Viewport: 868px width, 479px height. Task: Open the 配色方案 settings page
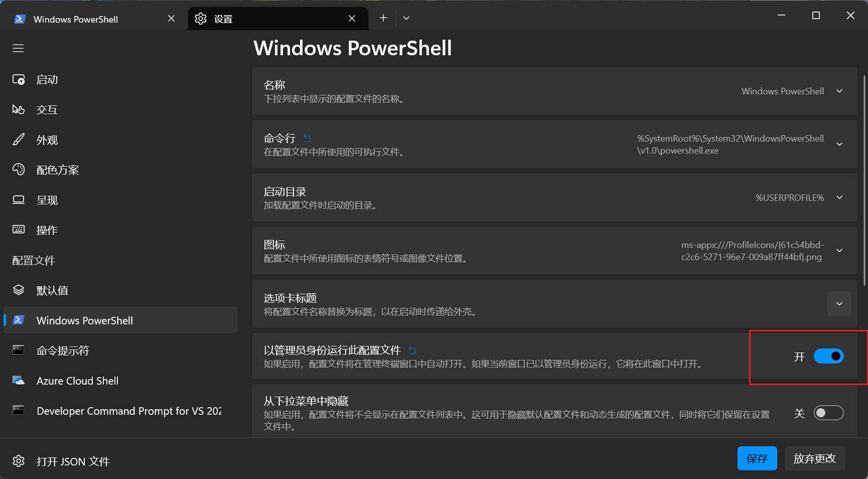pyautogui.click(x=120, y=170)
